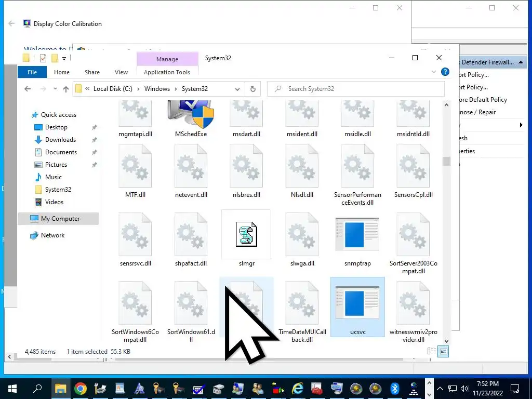
Task: Select the SensorPerformanceEvents.dll file icon
Action: (x=357, y=166)
